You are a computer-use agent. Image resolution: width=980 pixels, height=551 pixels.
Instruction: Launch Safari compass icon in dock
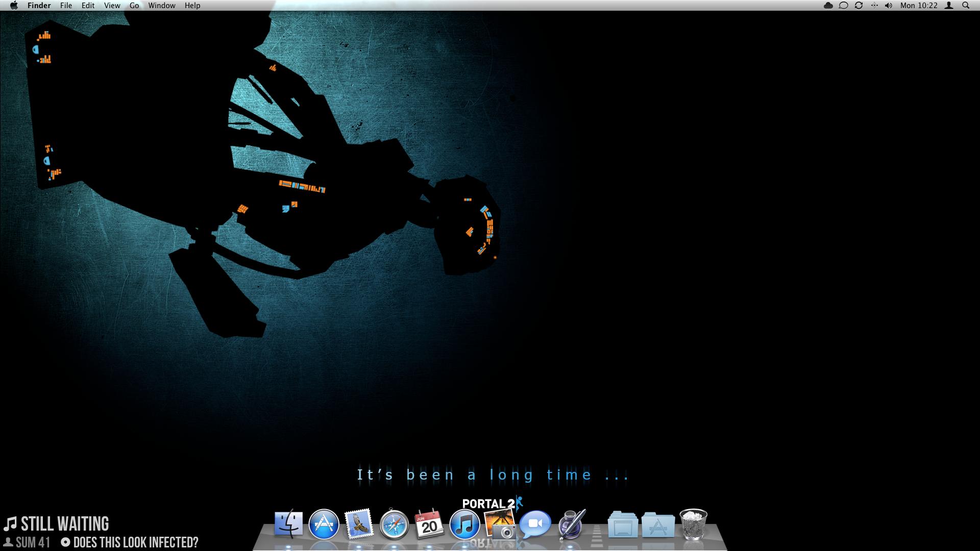394,524
